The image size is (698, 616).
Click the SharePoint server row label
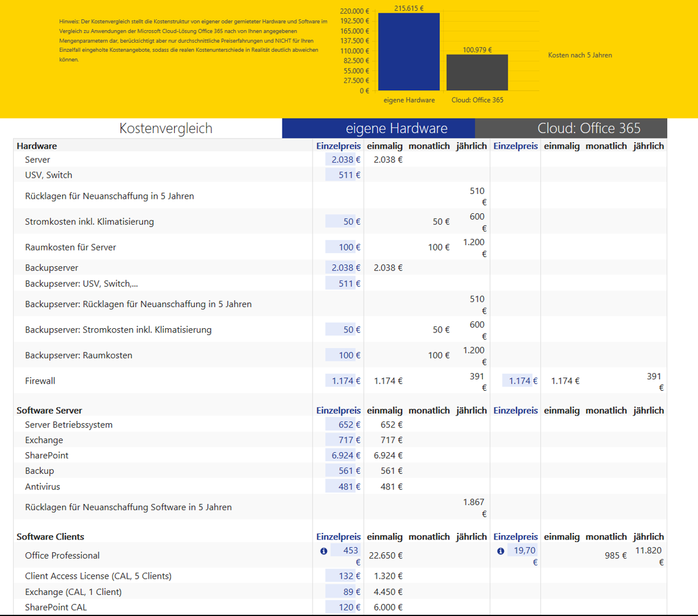(47, 455)
